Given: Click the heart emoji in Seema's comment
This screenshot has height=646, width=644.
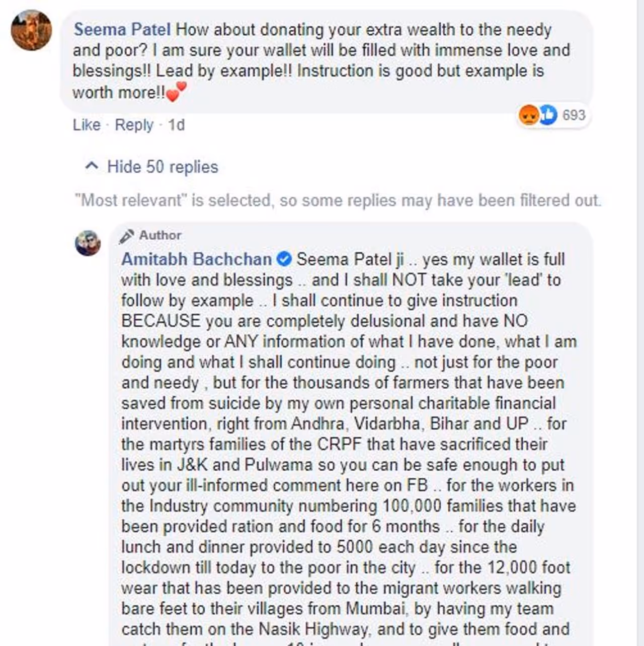Looking at the screenshot, I should coord(176,92).
